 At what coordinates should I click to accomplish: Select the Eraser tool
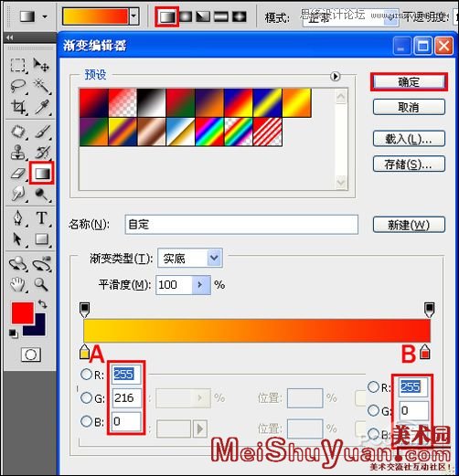click(17, 174)
